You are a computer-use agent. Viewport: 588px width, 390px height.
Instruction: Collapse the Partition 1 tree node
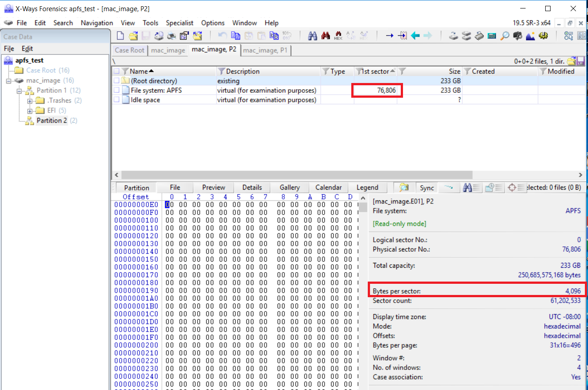tap(19, 91)
